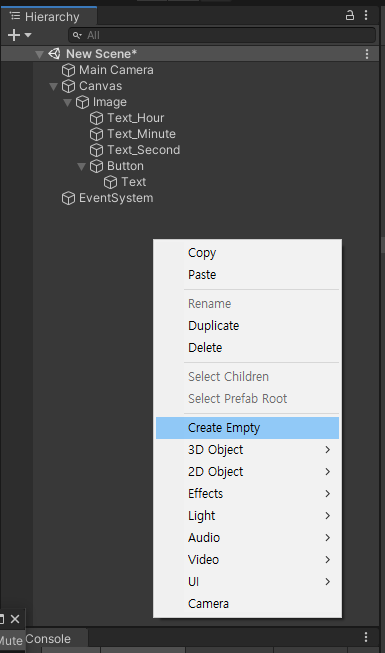Click the cube icon of Image
385x653 pixels.
[x=82, y=102]
